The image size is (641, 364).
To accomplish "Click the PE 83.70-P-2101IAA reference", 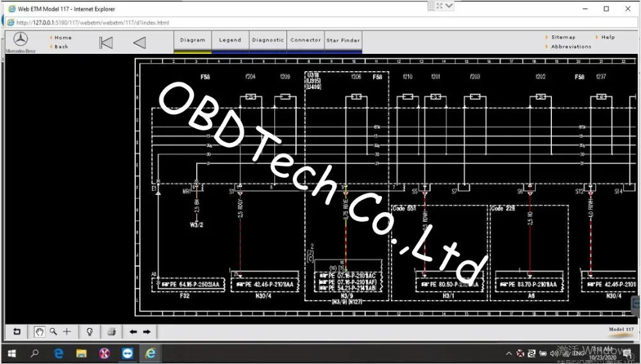I will pos(530,285).
